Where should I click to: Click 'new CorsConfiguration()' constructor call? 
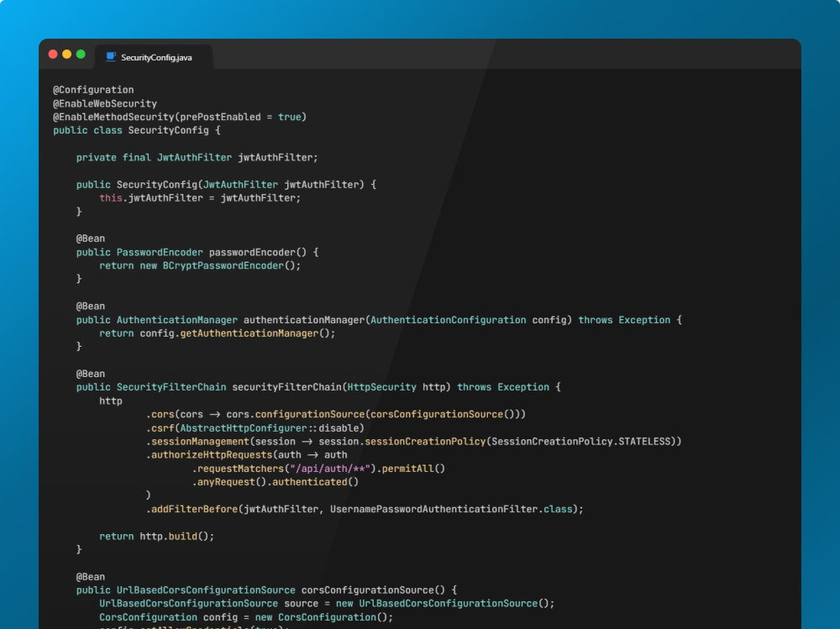click(x=323, y=617)
